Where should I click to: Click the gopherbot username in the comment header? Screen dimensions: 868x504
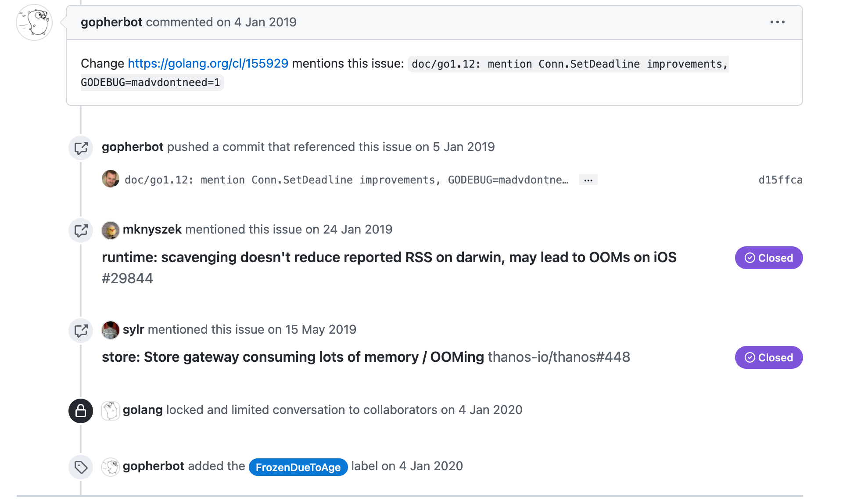coord(112,22)
